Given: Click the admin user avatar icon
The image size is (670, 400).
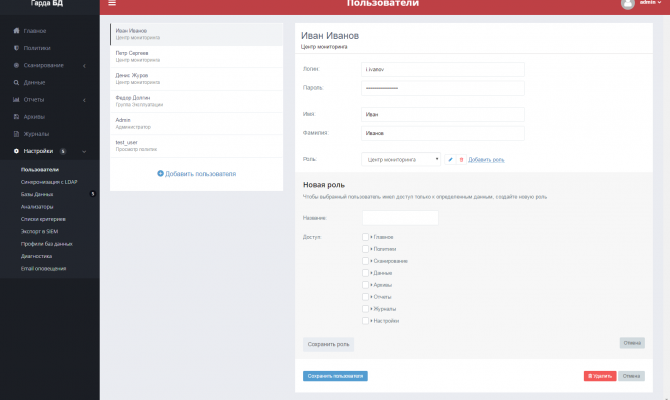Looking at the screenshot, I should point(627,4).
